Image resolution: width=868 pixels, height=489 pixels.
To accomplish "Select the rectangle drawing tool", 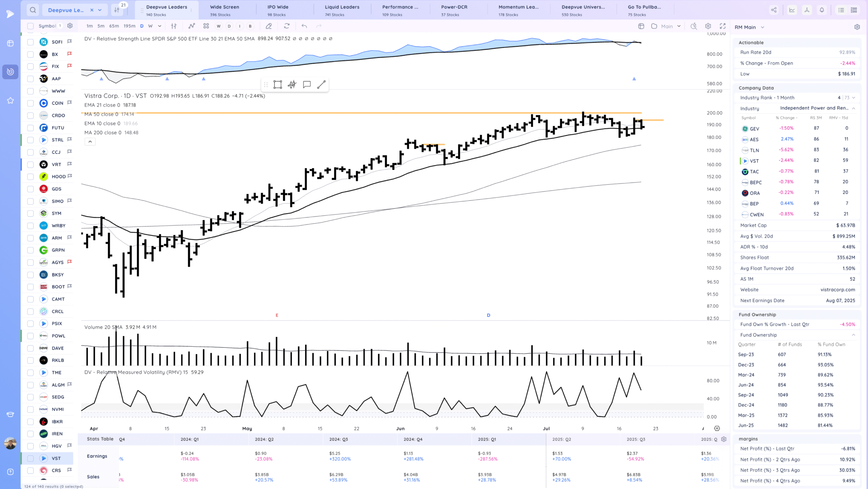I will click(278, 84).
